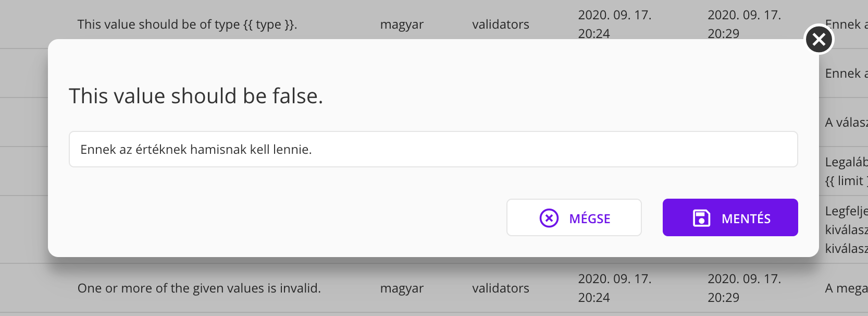Click the 'This value should be false.' heading
This screenshot has width=868, height=316.
pyautogui.click(x=196, y=96)
